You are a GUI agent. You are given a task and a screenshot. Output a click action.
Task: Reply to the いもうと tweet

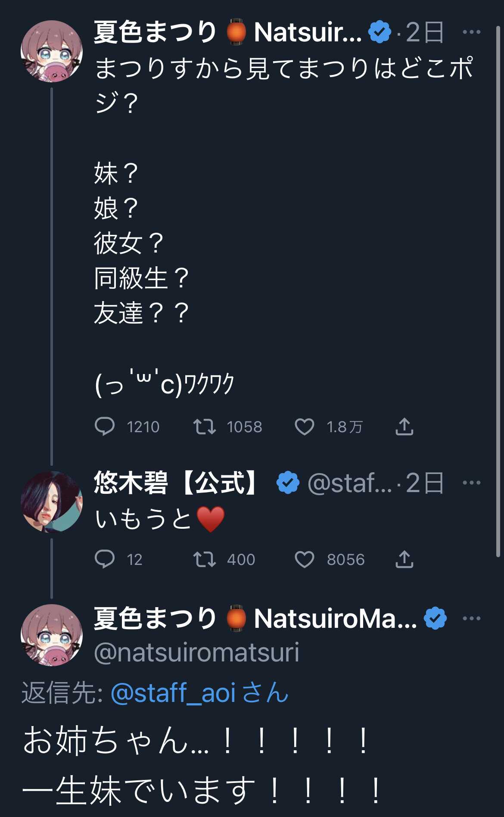tap(105, 559)
